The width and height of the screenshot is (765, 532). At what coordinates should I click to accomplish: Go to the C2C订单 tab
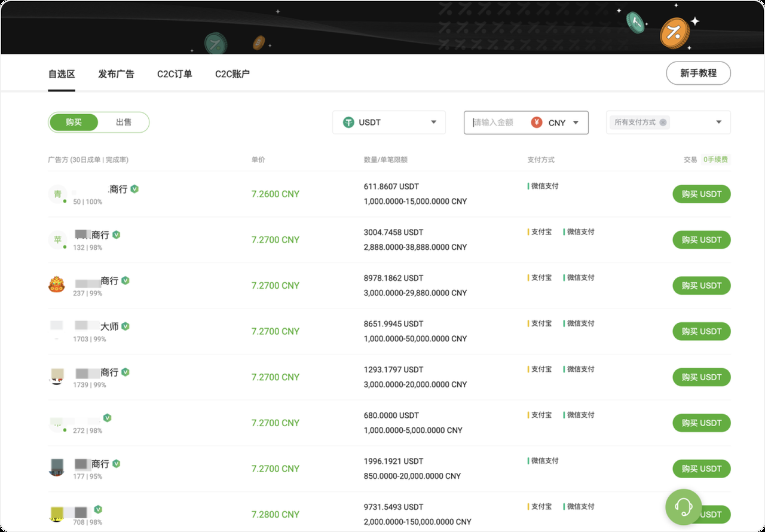175,74
